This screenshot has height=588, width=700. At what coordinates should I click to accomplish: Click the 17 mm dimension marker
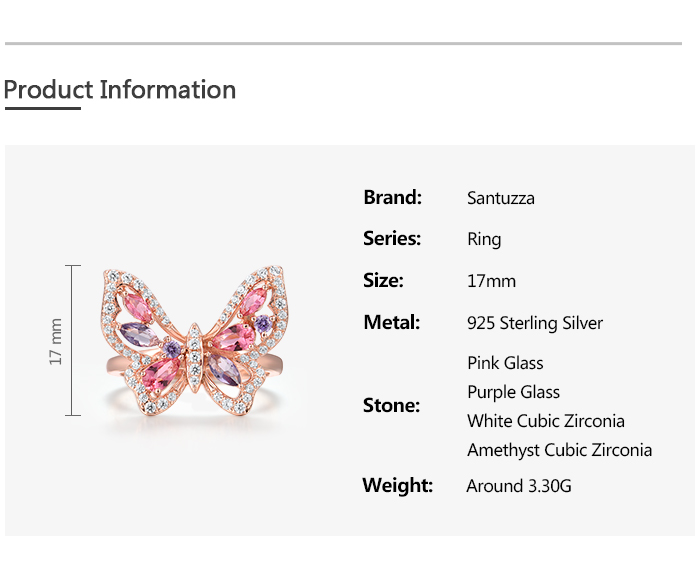(x=57, y=341)
